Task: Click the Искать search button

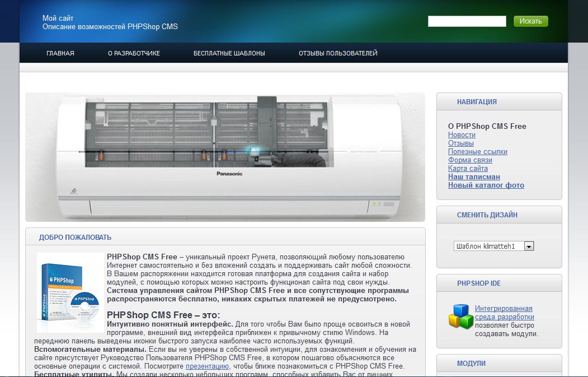Action: tap(530, 21)
